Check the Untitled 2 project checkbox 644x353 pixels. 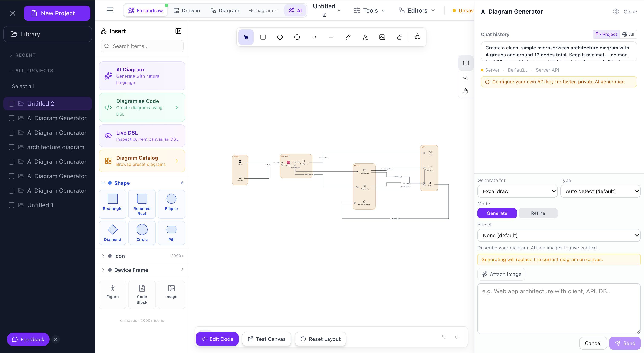pos(11,104)
